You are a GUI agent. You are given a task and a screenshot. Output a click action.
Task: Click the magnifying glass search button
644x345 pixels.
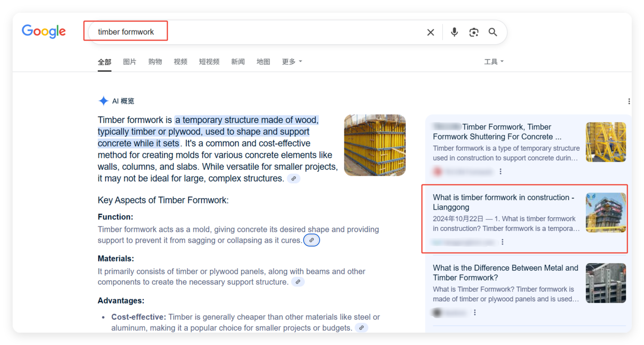point(493,32)
